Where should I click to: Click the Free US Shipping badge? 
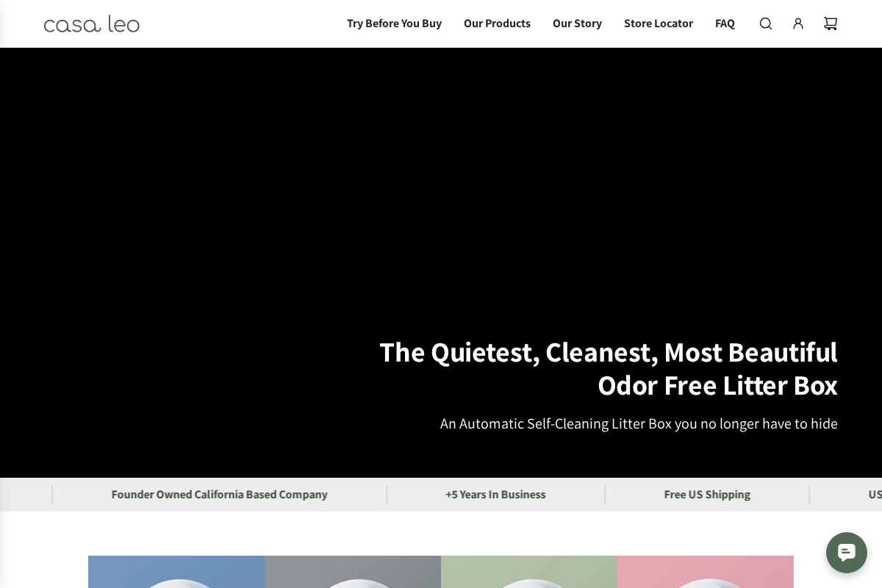(x=706, y=495)
